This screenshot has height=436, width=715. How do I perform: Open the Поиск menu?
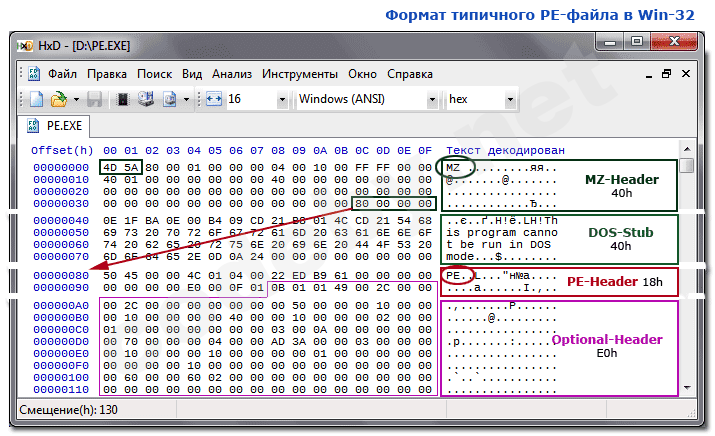point(155,74)
